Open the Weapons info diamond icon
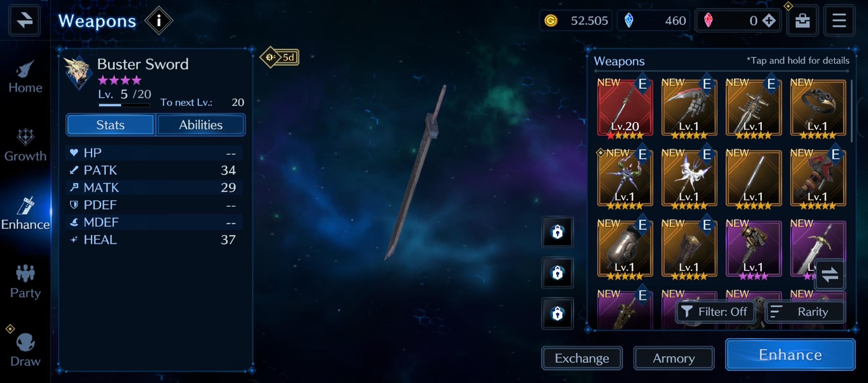Viewport: 868px width, 383px height. [x=158, y=21]
